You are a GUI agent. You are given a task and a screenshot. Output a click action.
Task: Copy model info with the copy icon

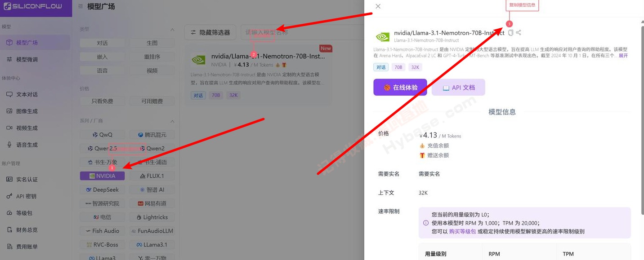coord(510,33)
